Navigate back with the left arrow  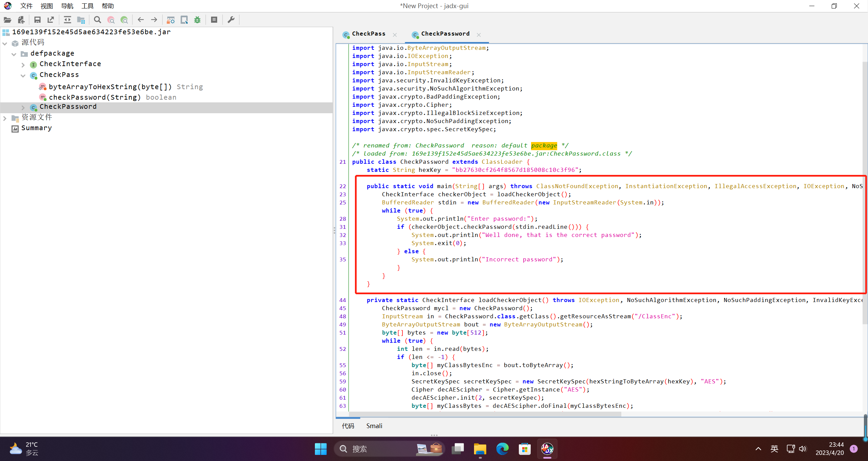[x=140, y=20]
